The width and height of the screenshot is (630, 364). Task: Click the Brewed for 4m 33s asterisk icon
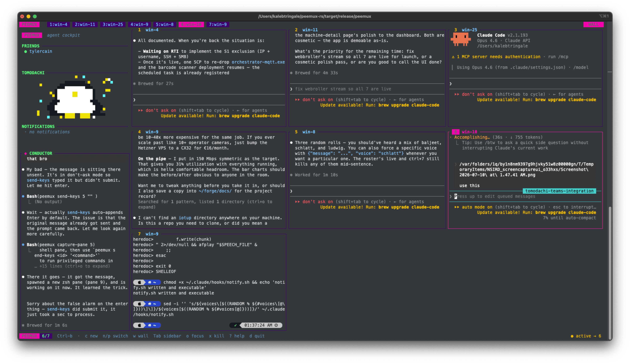tap(291, 73)
